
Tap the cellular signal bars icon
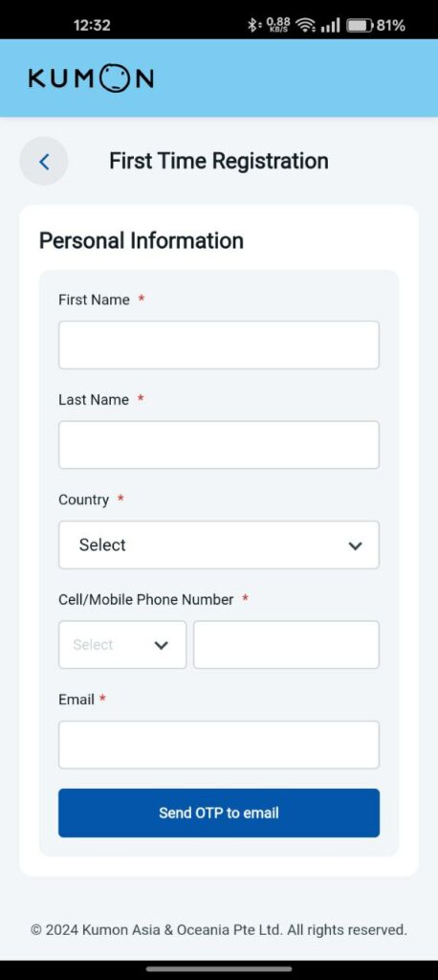331,25
